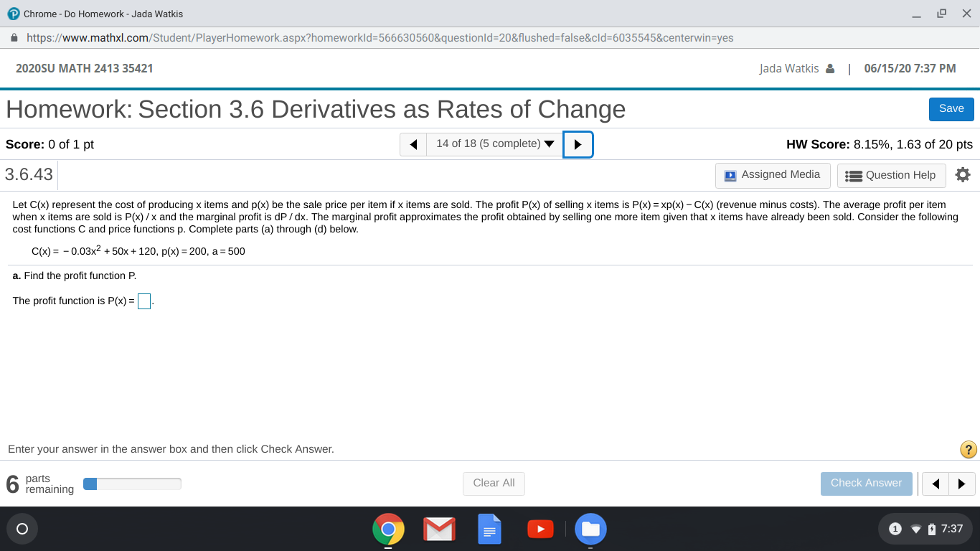980x551 pixels.
Task: Go to previous question using top arrow
Action: 413,144
